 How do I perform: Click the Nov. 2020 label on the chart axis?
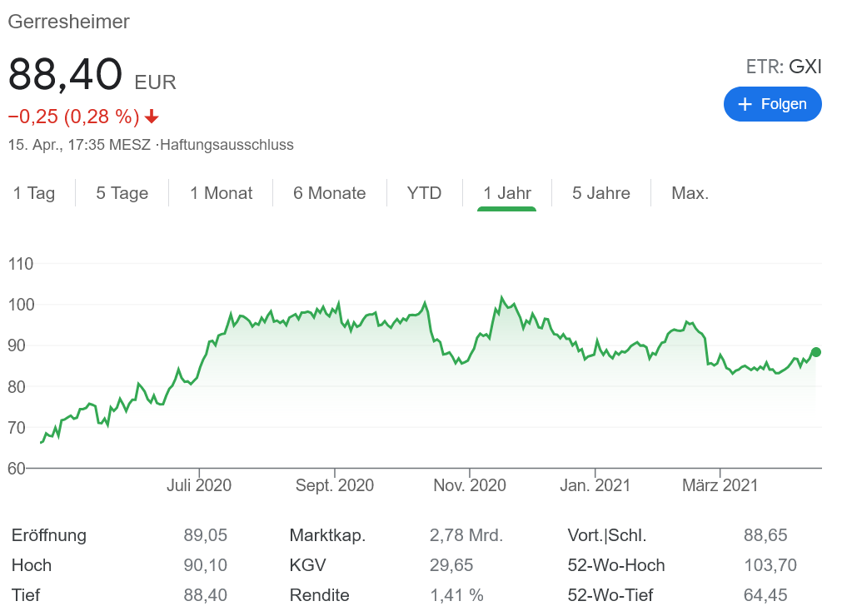(x=470, y=484)
